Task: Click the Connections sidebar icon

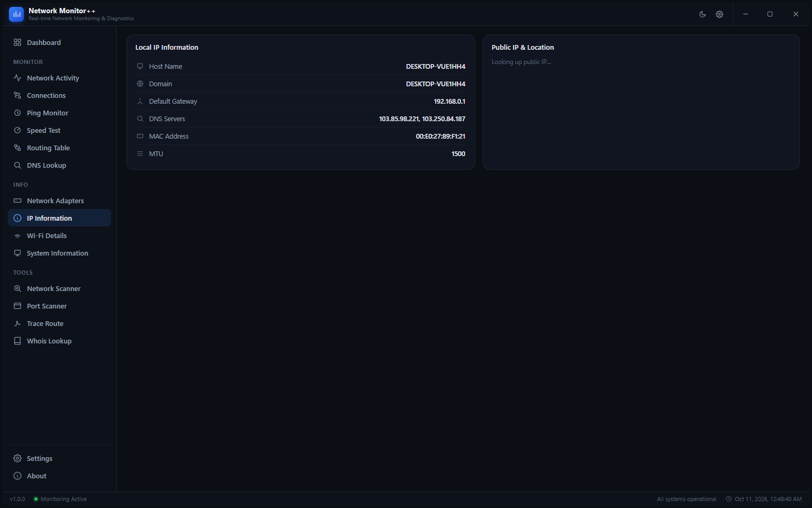Action: click(x=17, y=95)
